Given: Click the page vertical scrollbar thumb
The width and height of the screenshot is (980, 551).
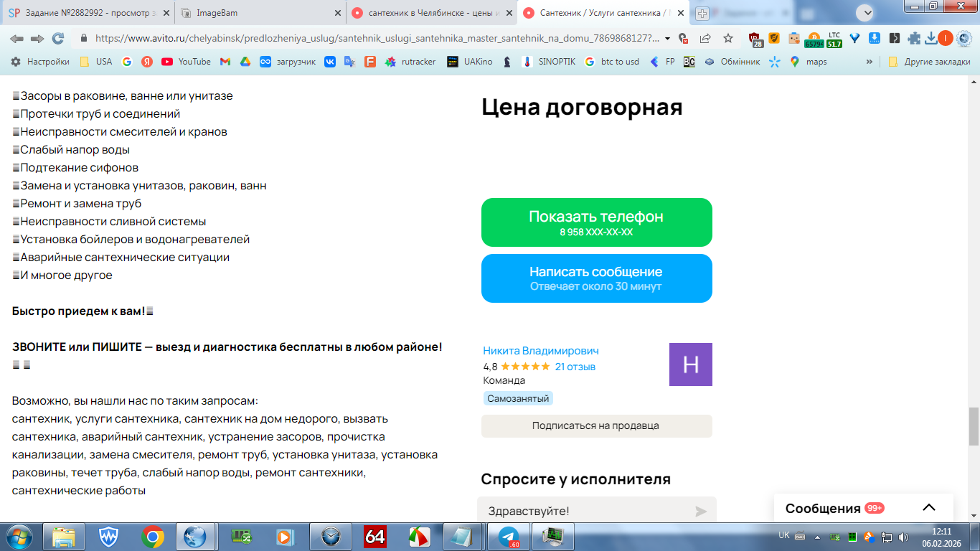Looking at the screenshot, I should [974, 427].
